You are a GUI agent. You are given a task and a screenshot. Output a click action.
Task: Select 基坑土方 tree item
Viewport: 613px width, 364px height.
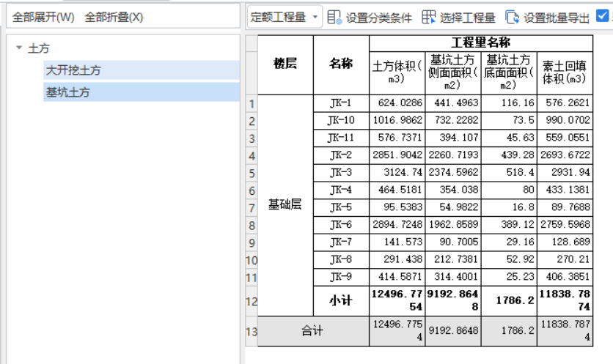142,92
